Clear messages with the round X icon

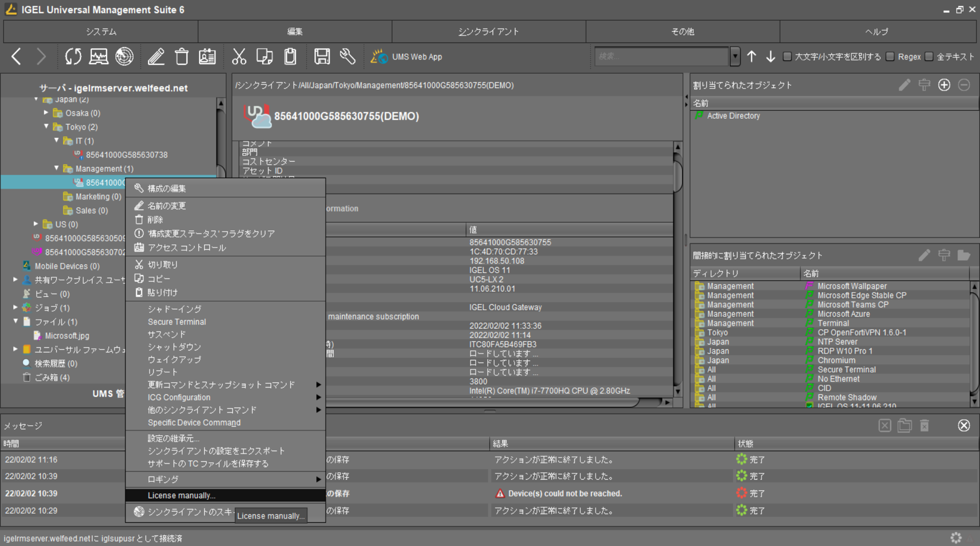pos(963,425)
